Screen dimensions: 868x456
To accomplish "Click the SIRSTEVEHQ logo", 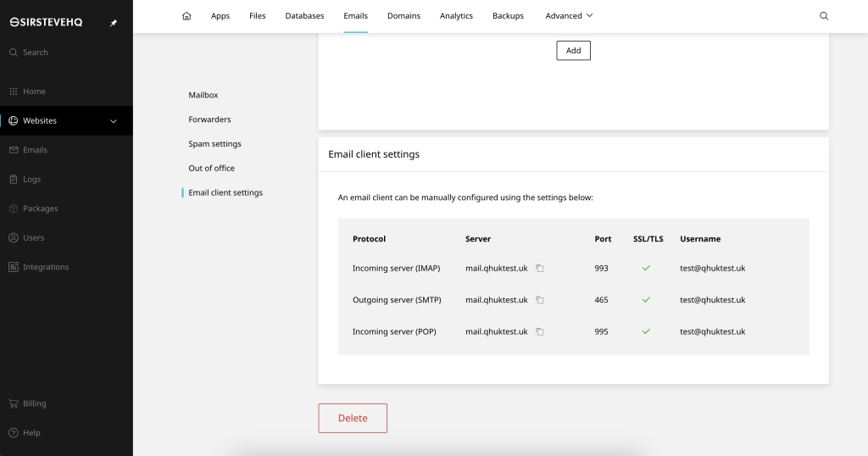I will 46,22.
